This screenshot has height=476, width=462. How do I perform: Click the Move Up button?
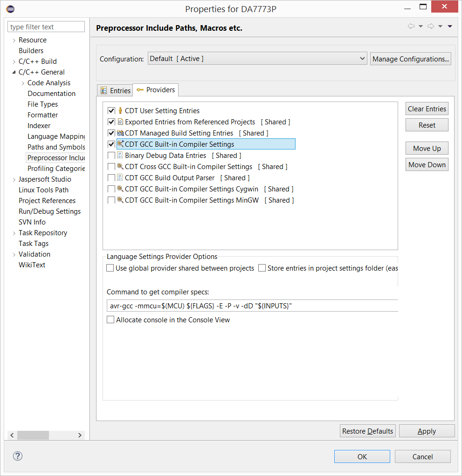(x=427, y=149)
